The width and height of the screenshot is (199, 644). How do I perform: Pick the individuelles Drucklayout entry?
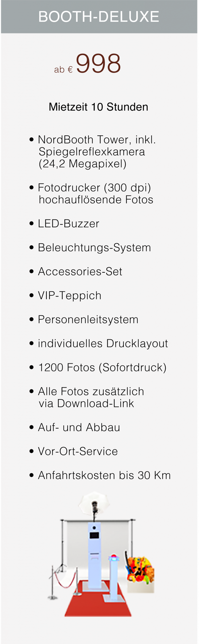pyautogui.click(x=103, y=344)
